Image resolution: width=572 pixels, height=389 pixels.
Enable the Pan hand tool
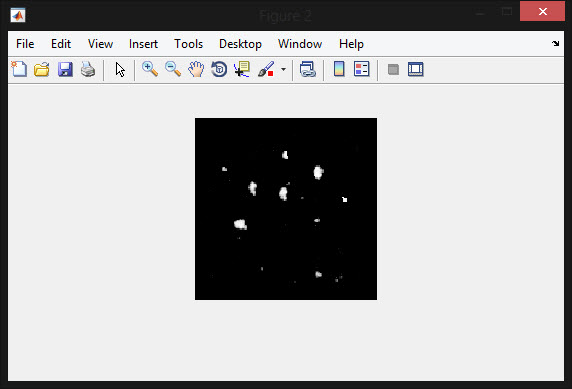[196, 69]
